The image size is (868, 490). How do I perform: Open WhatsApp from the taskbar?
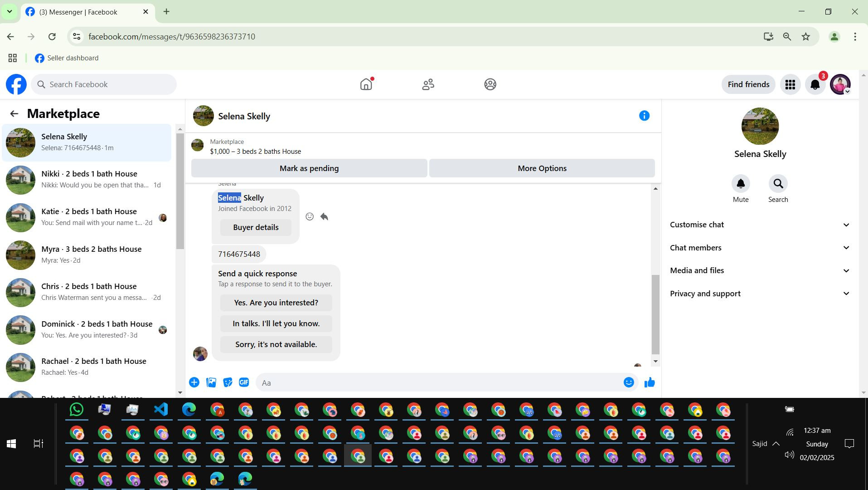coord(77,410)
